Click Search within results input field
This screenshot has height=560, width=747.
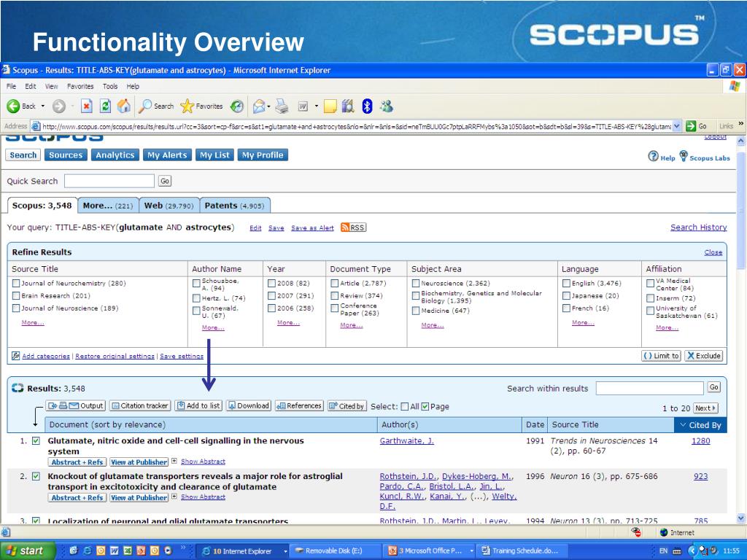pyautogui.click(x=649, y=388)
